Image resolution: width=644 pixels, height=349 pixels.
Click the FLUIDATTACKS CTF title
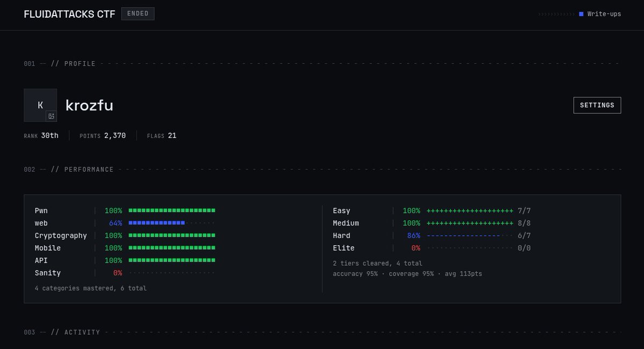coord(69,14)
